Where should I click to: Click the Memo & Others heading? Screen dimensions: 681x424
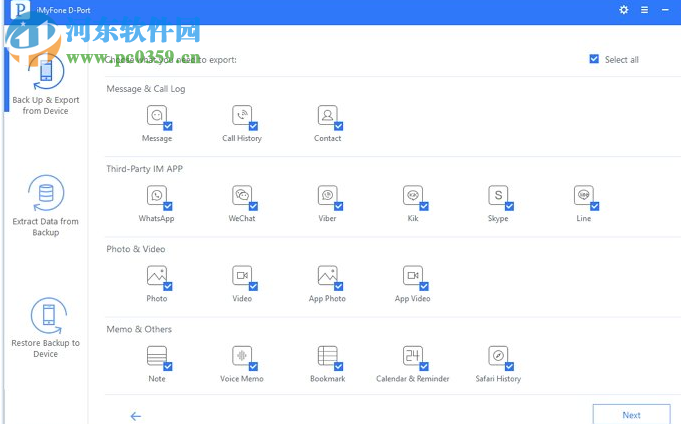139,329
